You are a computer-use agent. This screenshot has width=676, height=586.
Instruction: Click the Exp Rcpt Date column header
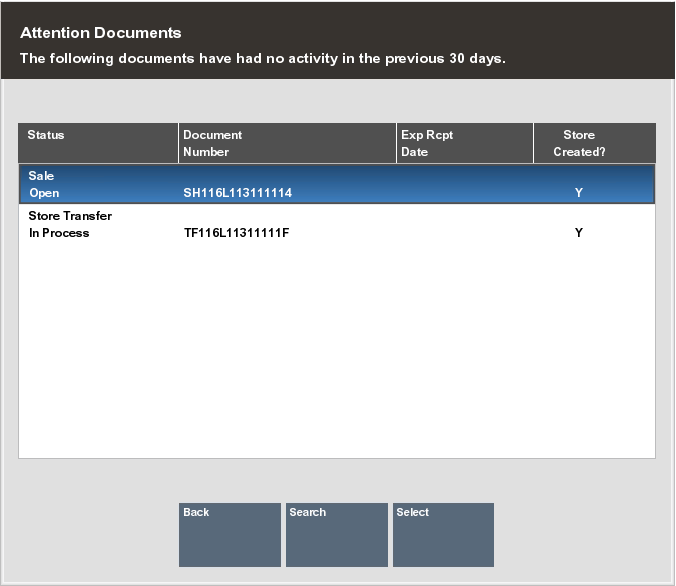tap(465, 143)
